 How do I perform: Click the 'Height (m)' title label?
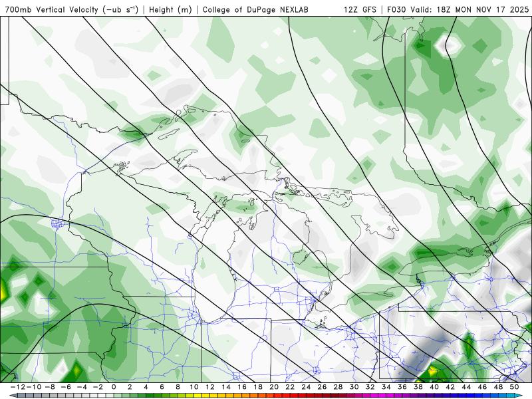pyautogui.click(x=171, y=9)
